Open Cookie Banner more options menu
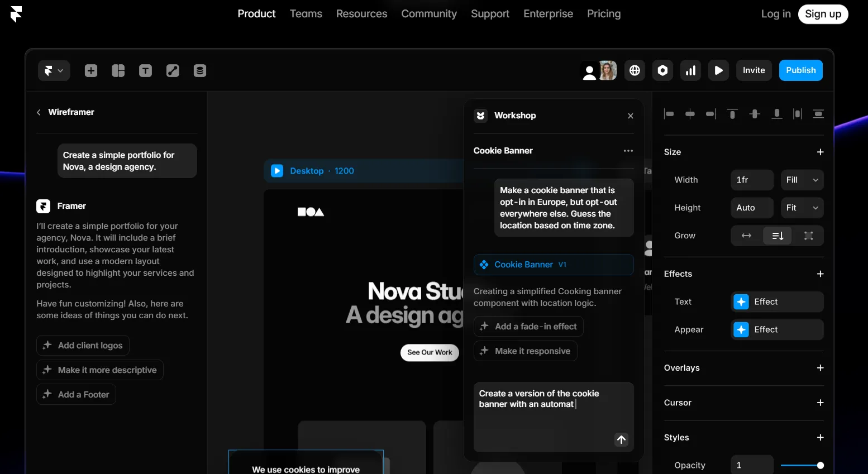This screenshot has width=868, height=474. (x=628, y=151)
